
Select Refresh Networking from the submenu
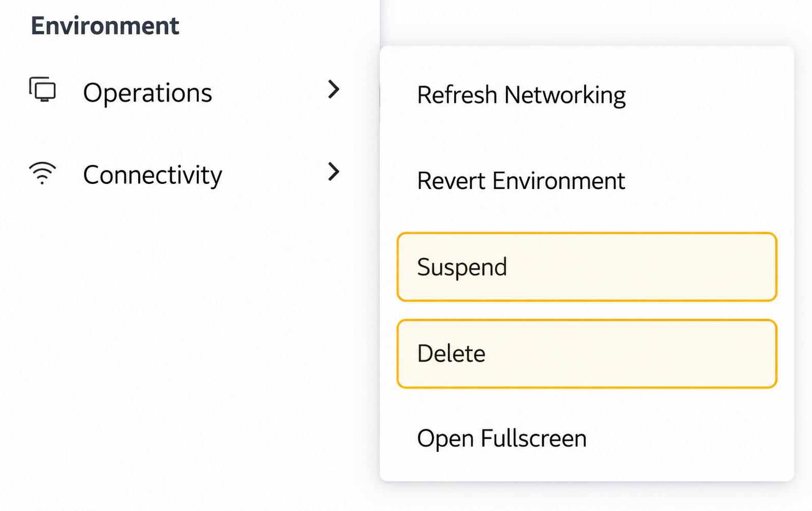click(586, 96)
